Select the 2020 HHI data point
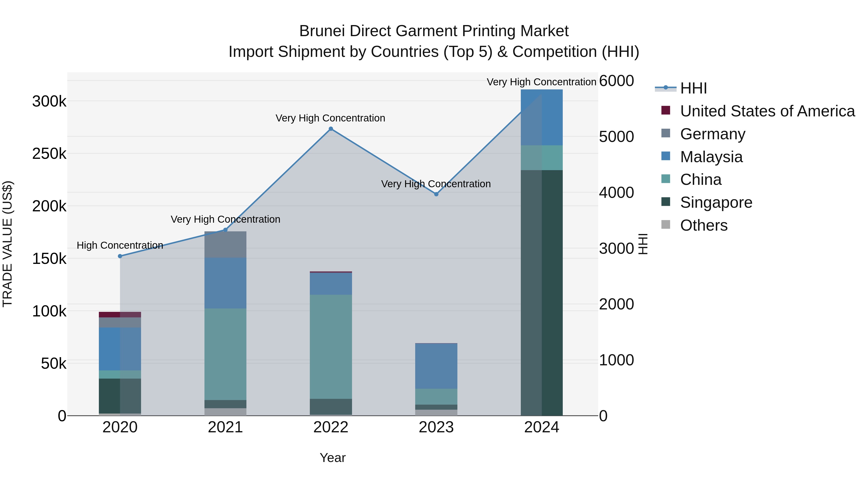The image size is (868, 488). pos(120,256)
